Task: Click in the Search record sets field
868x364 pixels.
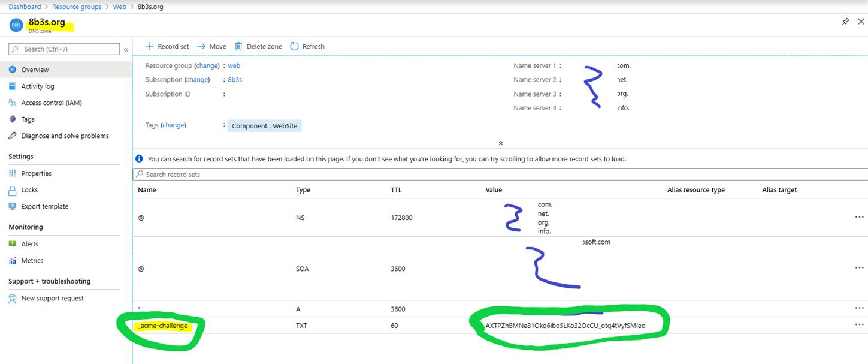Action: click(359, 175)
